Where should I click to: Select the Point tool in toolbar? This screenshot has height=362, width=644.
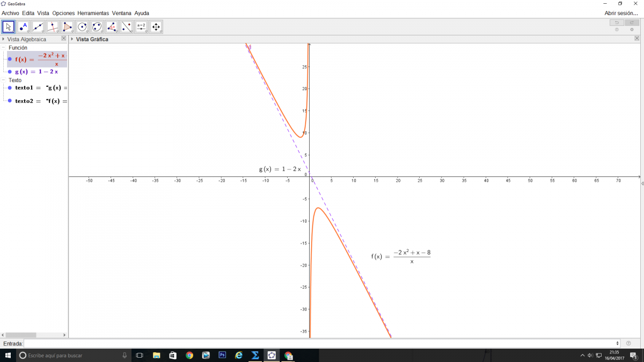(x=23, y=27)
